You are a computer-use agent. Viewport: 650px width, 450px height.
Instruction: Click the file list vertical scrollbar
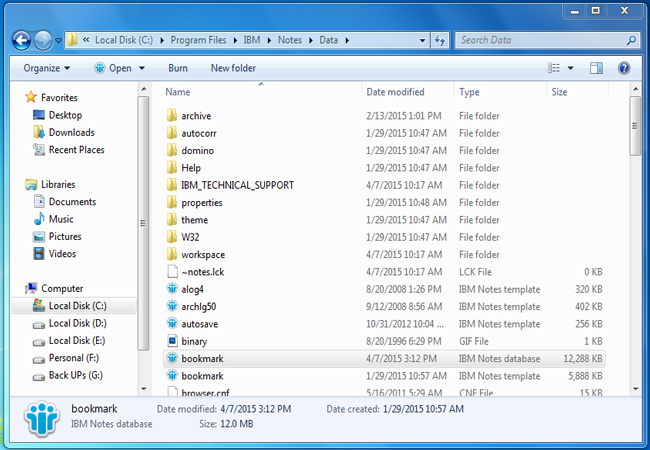[635, 250]
